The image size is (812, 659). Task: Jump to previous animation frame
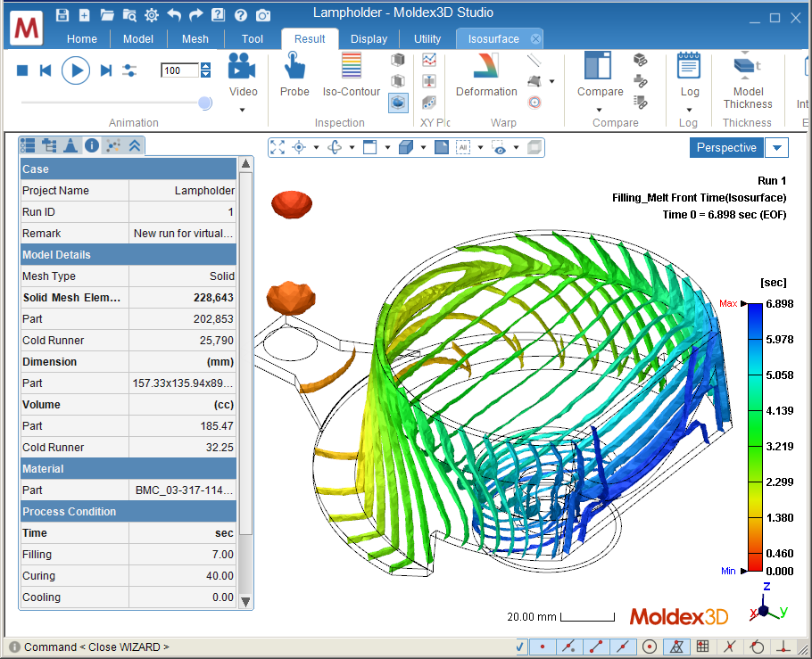(46, 70)
